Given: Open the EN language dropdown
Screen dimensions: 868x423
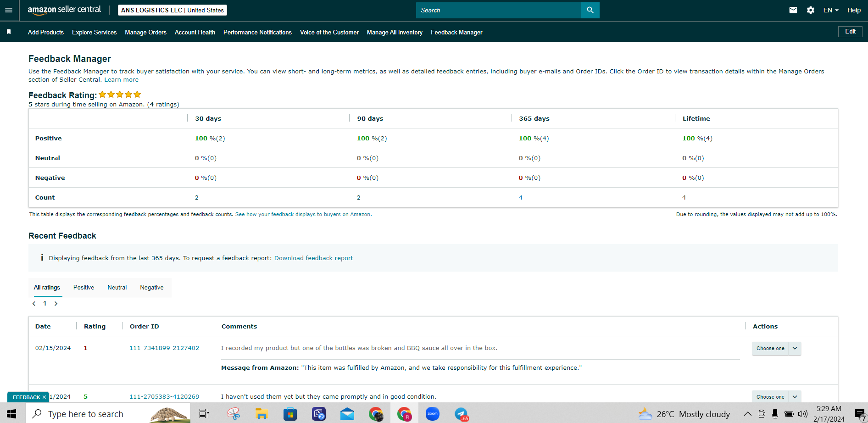Looking at the screenshot, I should pos(831,10).
